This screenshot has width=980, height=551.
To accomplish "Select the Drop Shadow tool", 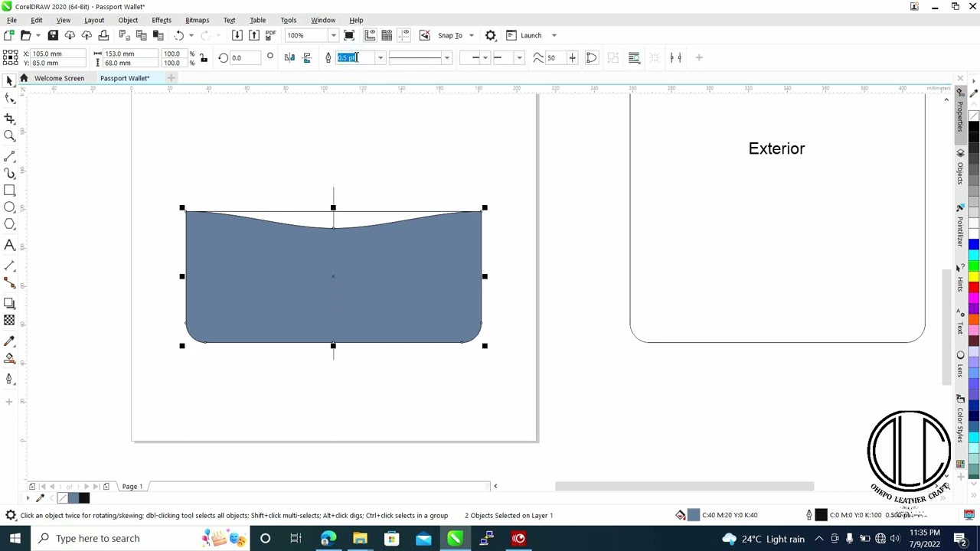I will pyautogui.click(x=9, y=303).
